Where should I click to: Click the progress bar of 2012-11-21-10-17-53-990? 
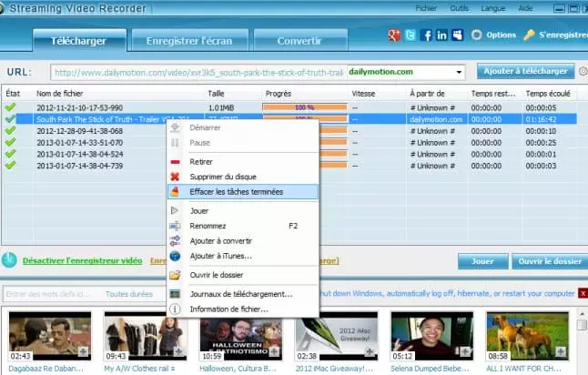click(x=305, y=107)
